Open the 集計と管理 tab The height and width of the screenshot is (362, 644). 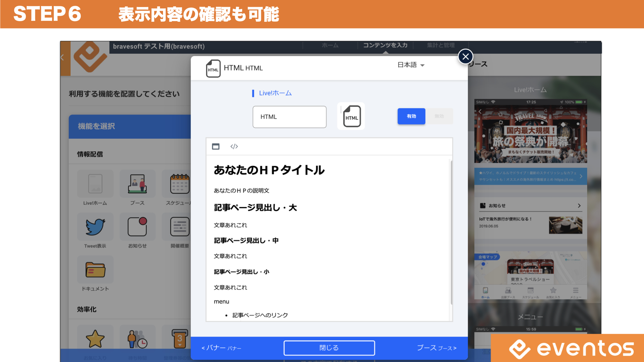coord(441,45)
